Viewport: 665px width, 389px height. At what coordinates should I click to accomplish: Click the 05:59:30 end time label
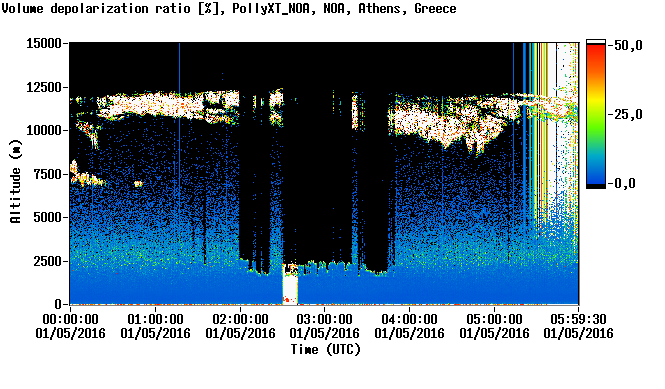click(x=578, y=319)
